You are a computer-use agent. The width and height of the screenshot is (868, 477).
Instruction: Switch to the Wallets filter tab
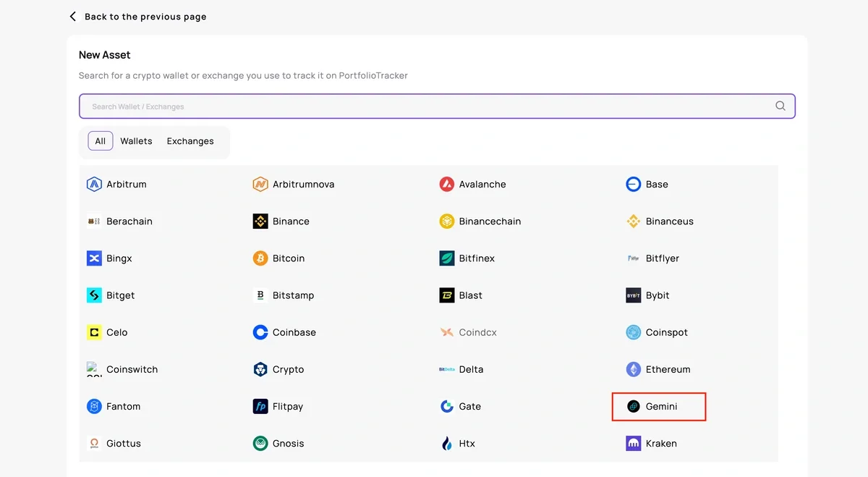point(136,141)
